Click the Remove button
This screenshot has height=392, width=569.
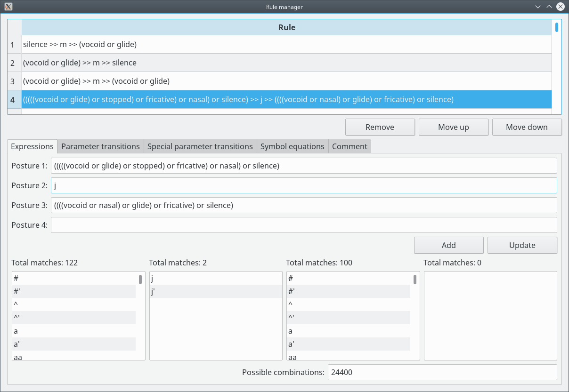pos(380,127)
